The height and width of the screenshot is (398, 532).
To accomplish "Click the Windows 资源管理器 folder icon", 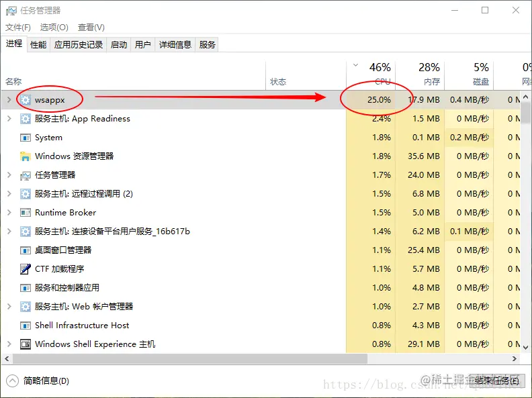I will [26, 156].
